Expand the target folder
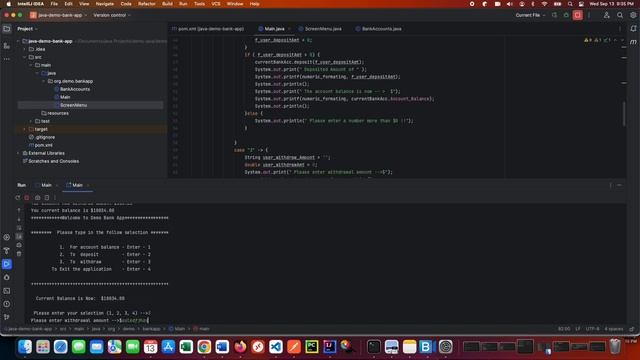The width and height of the screenshot is (640, 360). pos(24,129)
